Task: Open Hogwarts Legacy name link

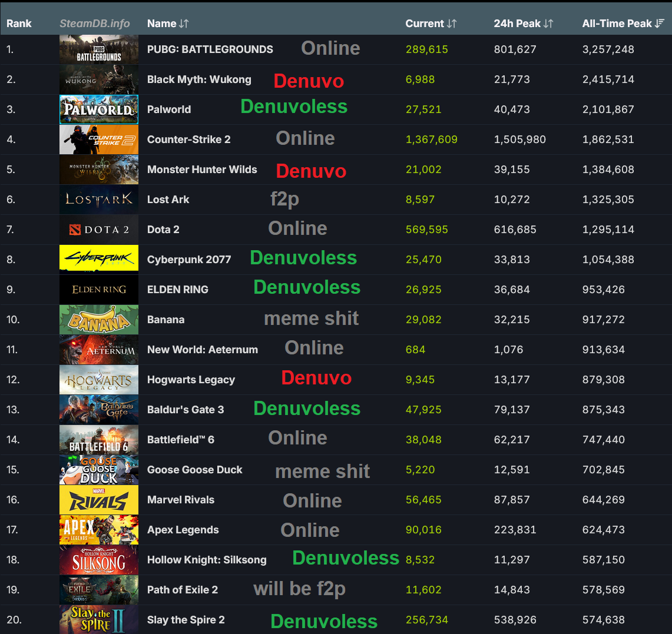Action: (191, 380)
